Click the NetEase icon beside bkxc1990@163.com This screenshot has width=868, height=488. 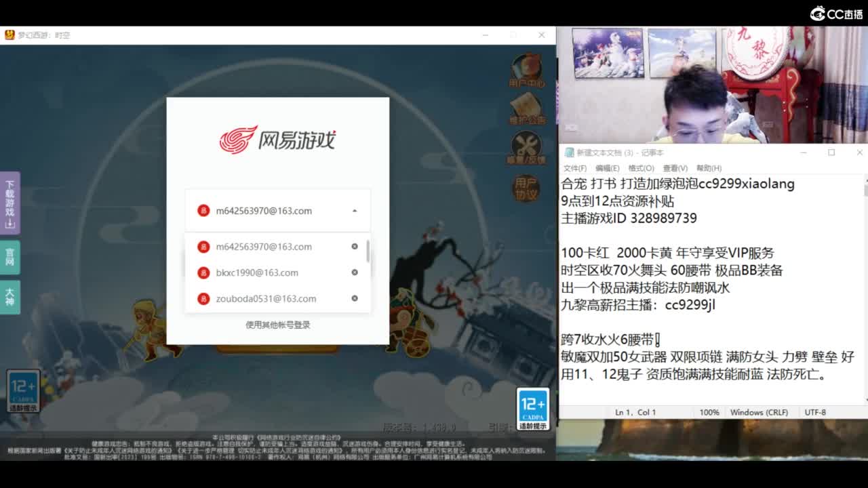pos(203,272)
